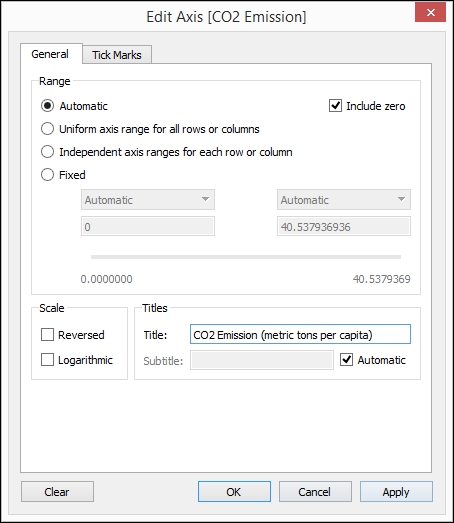Click the Title text field
Screen dimensions: 454x523
(x=300, y=334)
